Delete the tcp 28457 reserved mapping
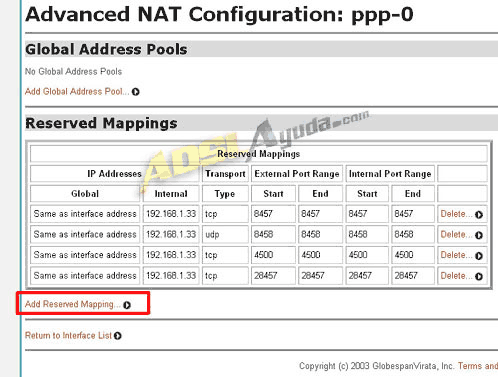Screen dimensions: 498x377 456,275
